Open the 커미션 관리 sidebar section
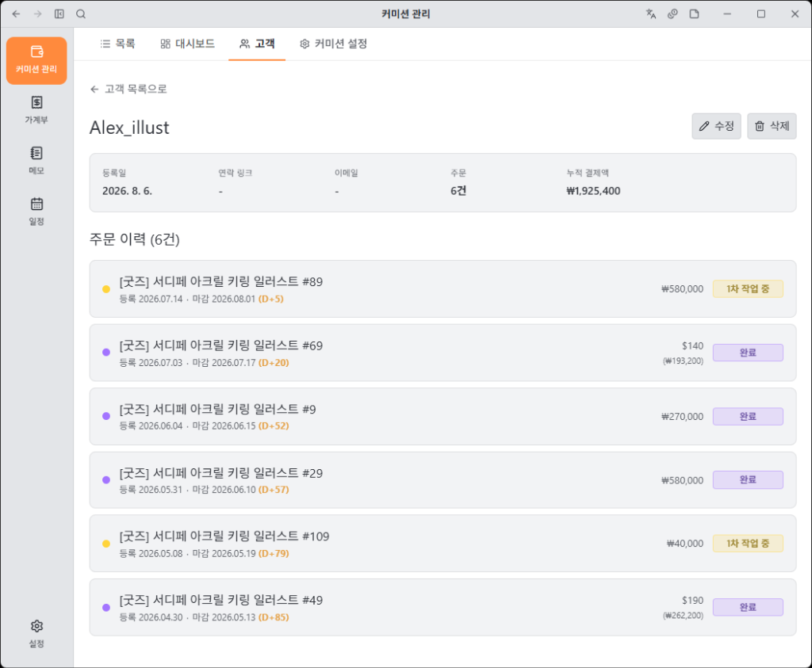812x668 pixels. [36, 60]
